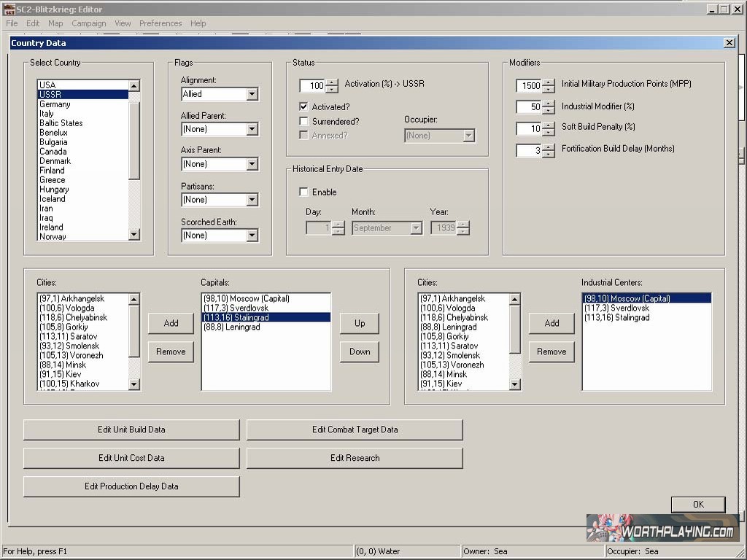Close the Country Data dialog
Screen dimensions: 747x560
[729, 43]
